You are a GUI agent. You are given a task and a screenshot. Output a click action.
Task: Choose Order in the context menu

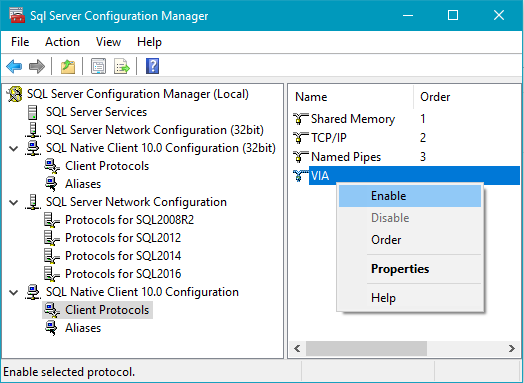click(x=410, y=240)
